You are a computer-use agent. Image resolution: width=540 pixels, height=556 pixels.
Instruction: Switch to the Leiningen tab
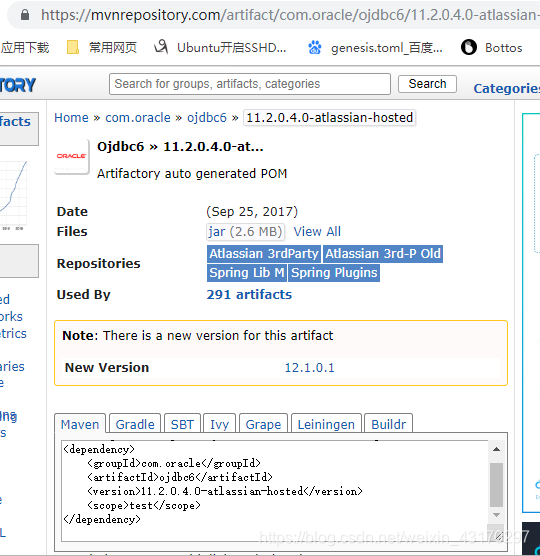(x=326, y=424)
